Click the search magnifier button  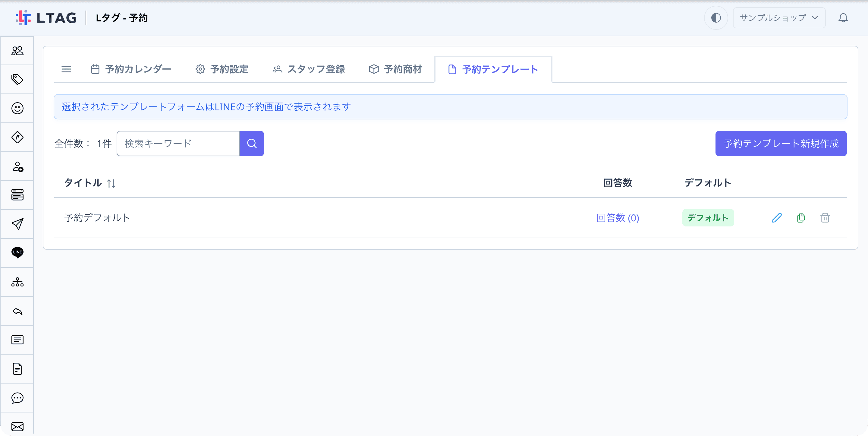(252, 144)
